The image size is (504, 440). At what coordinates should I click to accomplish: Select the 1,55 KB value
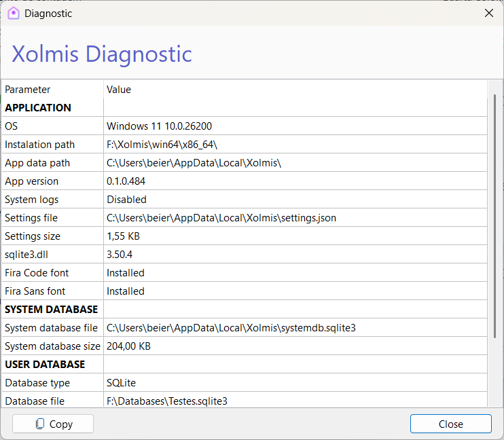295,236
